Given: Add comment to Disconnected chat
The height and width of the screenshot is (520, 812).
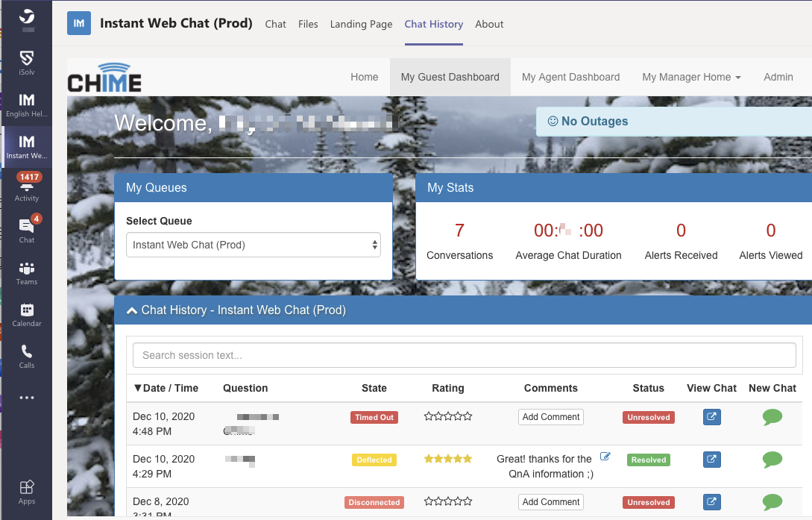Looking at the screenshot, I should click(x=551, y=502).
